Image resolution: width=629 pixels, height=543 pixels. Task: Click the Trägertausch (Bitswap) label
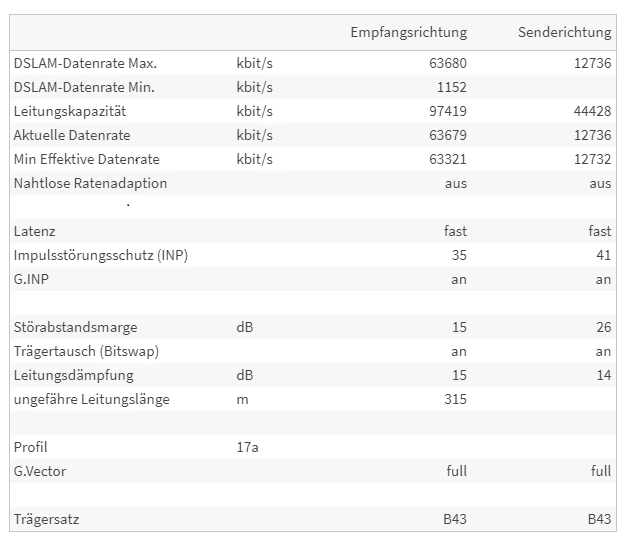(86, 351)
